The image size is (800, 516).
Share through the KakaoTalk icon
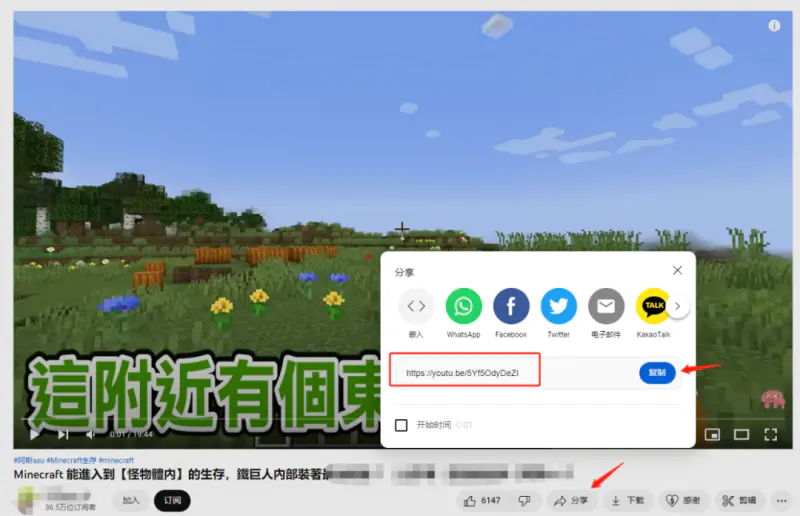point(653,306)
